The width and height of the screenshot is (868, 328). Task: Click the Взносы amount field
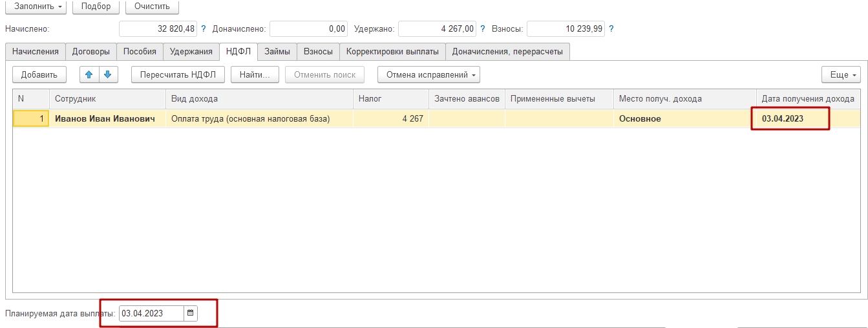(566, 29)
